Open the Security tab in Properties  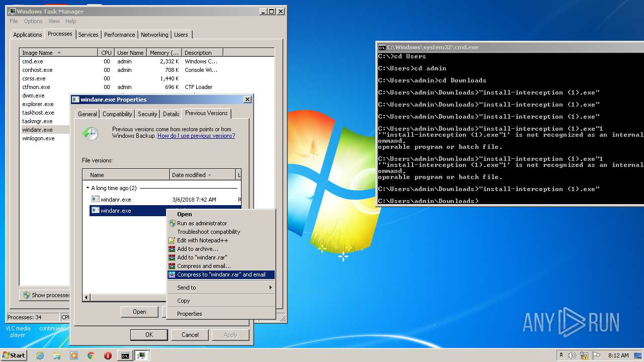147,114
